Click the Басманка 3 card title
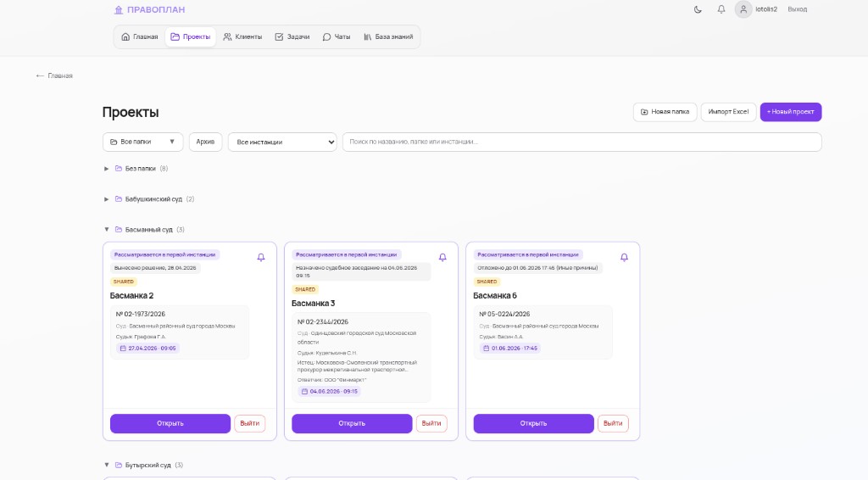Image resolution: width=868 pixels, height=480 pixels. click(x=314, y=304)
